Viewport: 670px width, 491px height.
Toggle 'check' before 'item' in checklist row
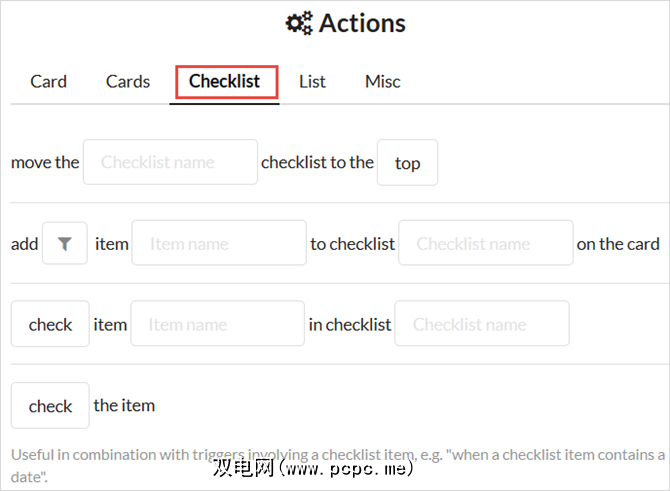(x=50, y=324)
